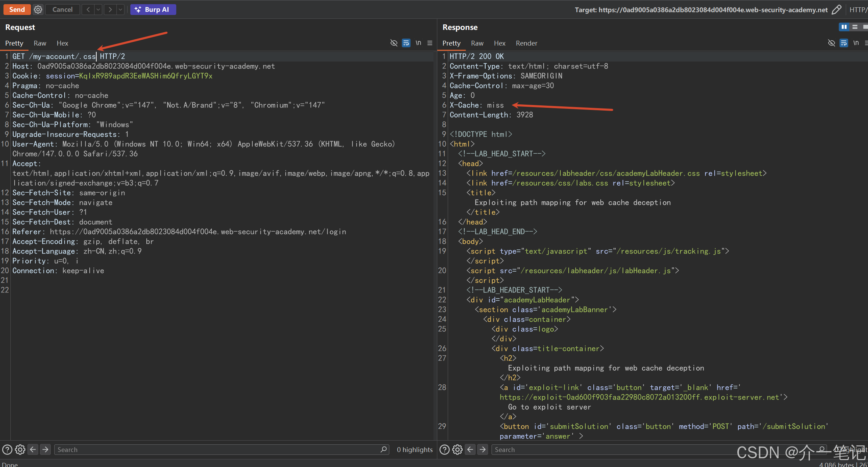Open the Burp AI button

(x=153, y=9)
